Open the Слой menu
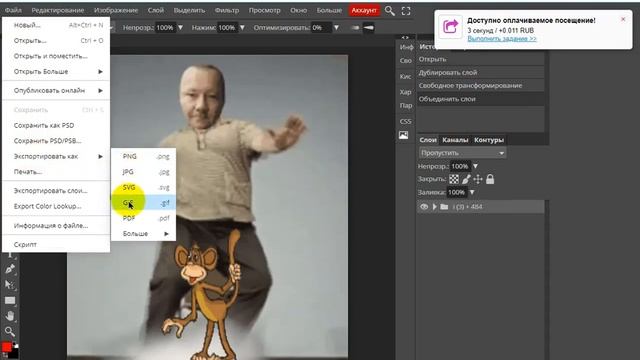This screenshot has height=360, width=640. point(156,10)
